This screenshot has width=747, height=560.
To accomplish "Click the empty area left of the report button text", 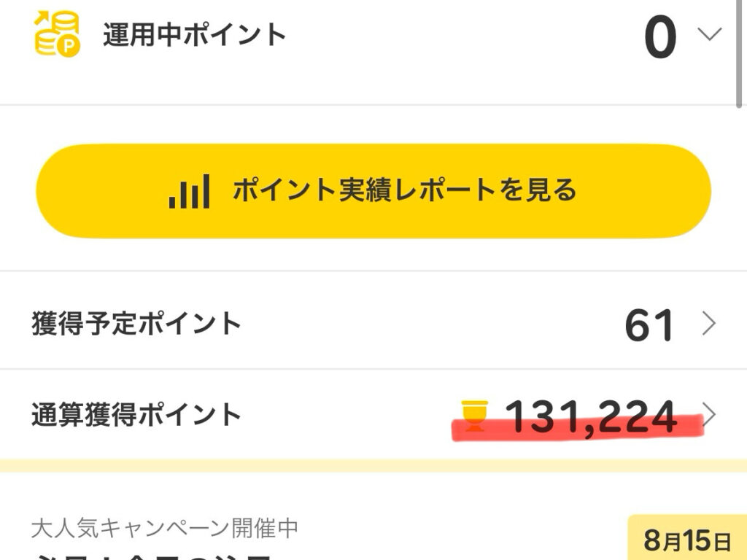I will pos(102,191).
